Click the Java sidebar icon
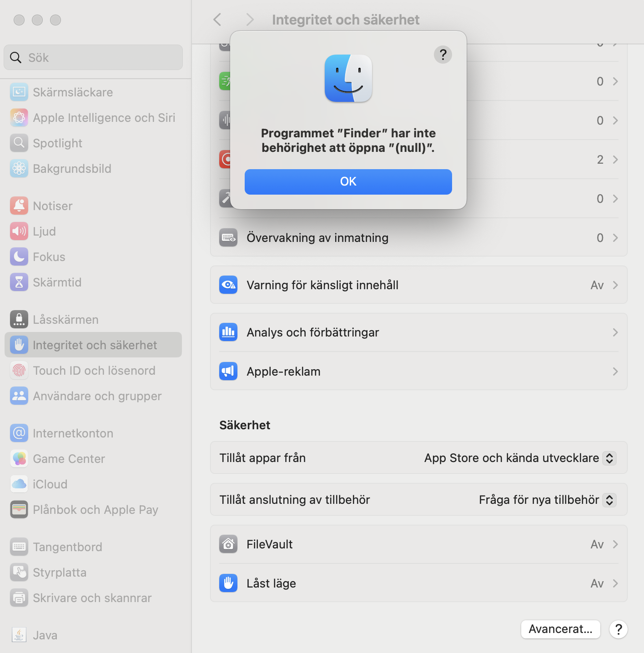The height and width of the screenshot is (653, 644). [x=19, y=635]
